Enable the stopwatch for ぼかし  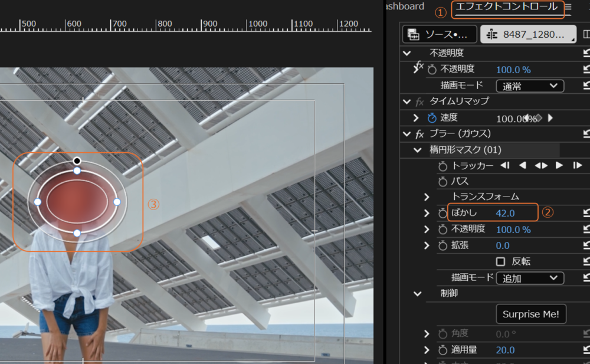(443, 214)
